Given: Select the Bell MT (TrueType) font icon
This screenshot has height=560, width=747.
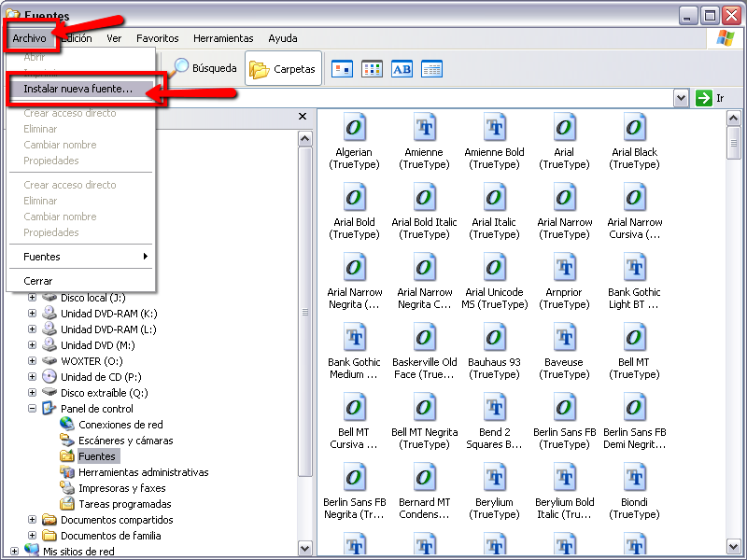Looking at the screenshot, I should pyautogui.click(x=634, y=337).
